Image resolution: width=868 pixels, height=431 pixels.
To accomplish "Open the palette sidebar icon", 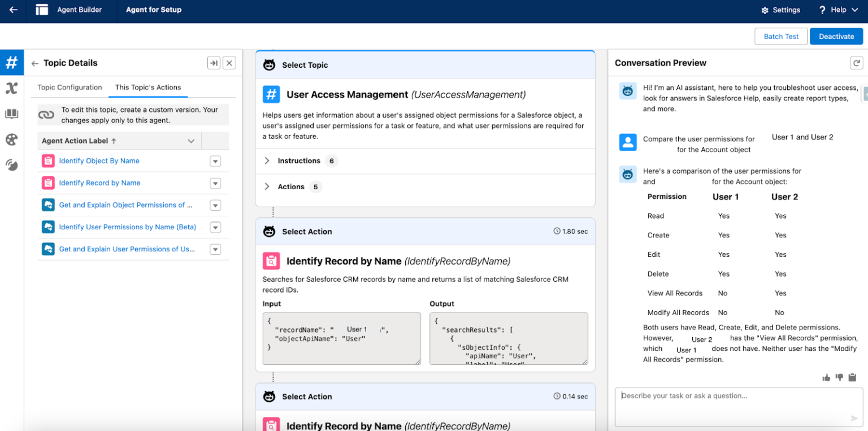I will pos(11,140).
